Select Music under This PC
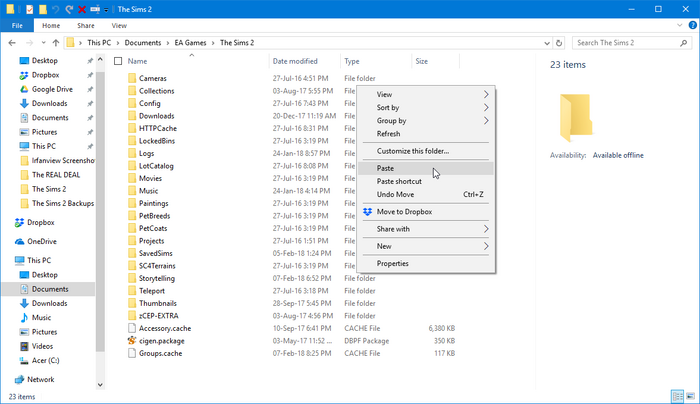The width and height of the screenshot is (700, 404). coord(41,318)
